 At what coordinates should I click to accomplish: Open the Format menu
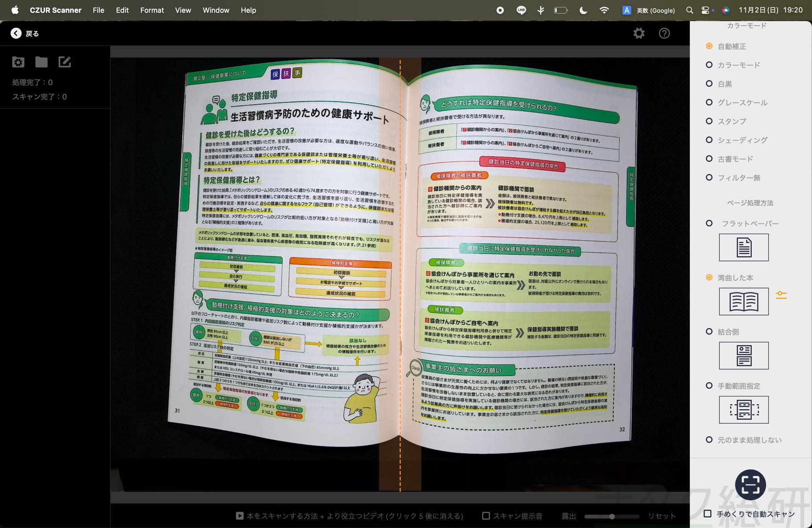152,10
